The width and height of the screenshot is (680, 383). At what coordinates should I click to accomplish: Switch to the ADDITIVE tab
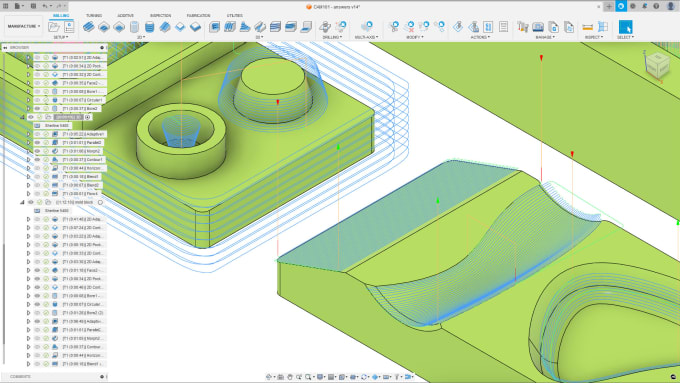tap(126, 16)
